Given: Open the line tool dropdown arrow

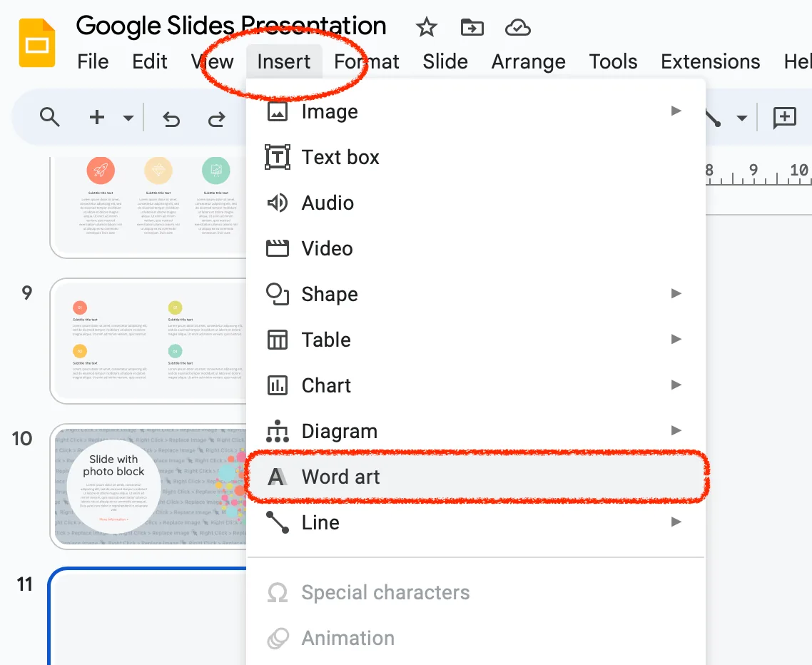Looking at the screenshot, I should click(742, 118).
